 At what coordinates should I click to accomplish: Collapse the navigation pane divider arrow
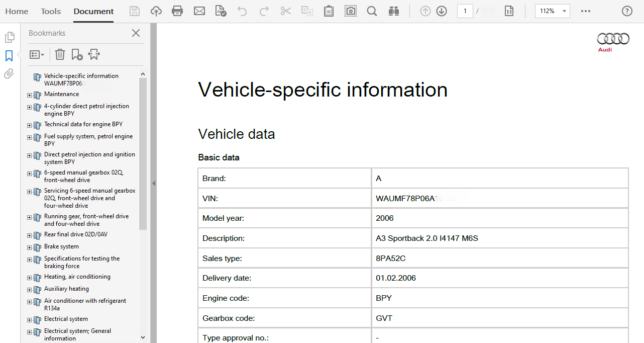[154, 184]
